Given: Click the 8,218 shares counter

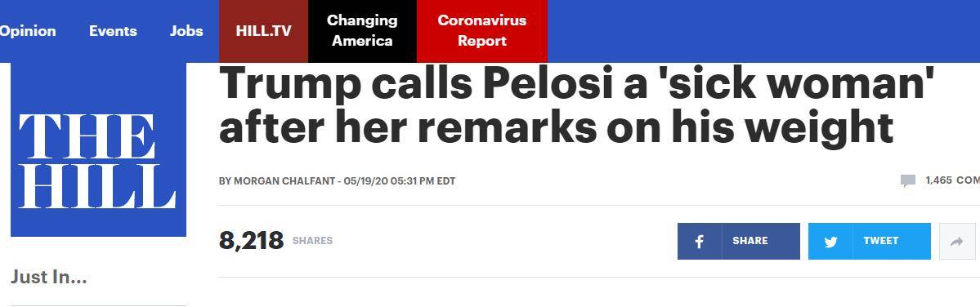Looking at the screenshot, I should pyautogui.click(x=251, y=241).
